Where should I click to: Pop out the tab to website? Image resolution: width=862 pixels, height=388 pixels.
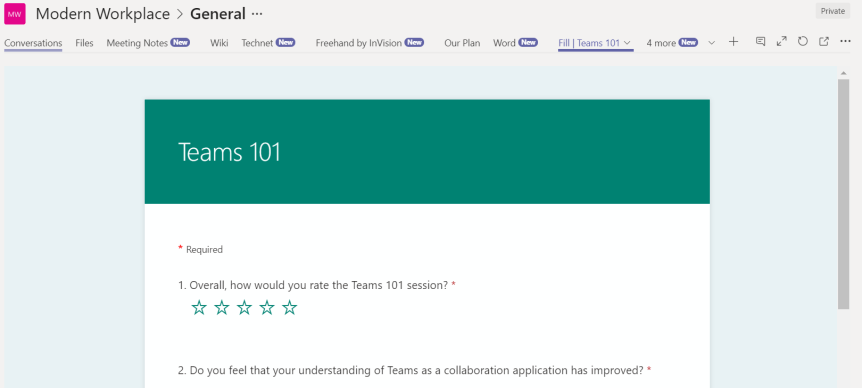tap(824, 41)
